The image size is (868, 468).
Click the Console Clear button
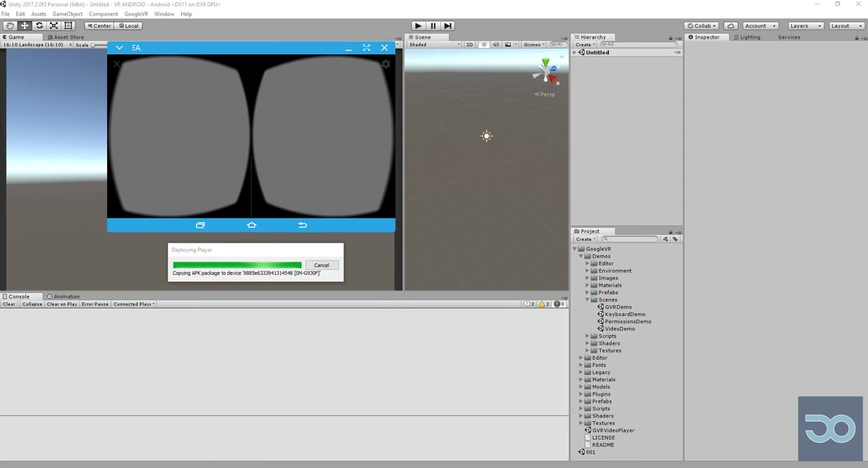tap(9, 304)
